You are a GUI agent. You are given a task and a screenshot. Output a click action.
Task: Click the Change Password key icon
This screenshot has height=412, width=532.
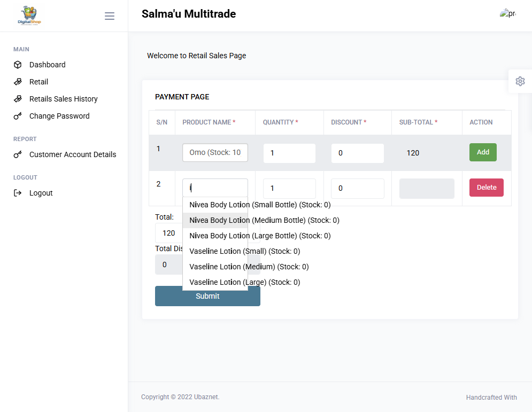point(18,116)
